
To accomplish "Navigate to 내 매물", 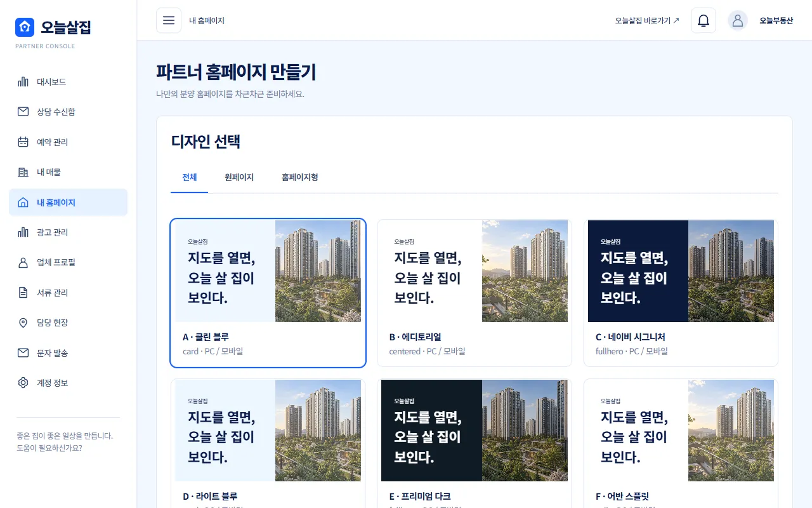I will tap(68, 172).
